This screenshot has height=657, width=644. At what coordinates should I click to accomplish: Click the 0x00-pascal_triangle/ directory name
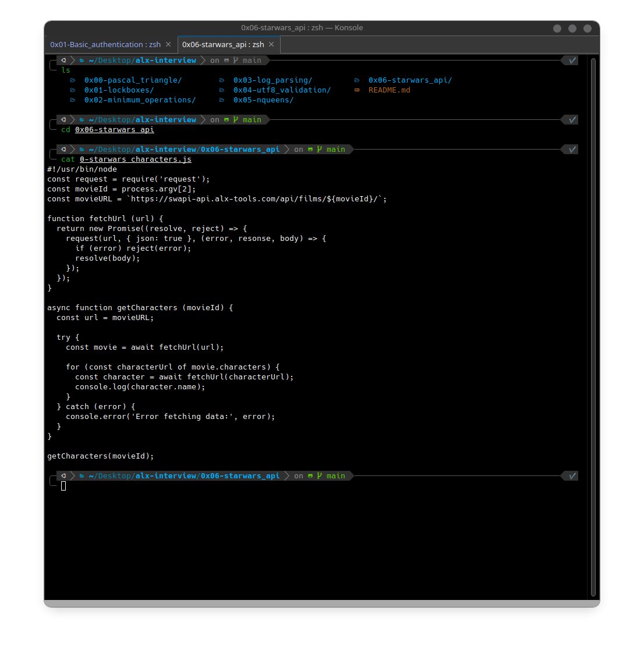pyautogui.click(x=133, y=80)
